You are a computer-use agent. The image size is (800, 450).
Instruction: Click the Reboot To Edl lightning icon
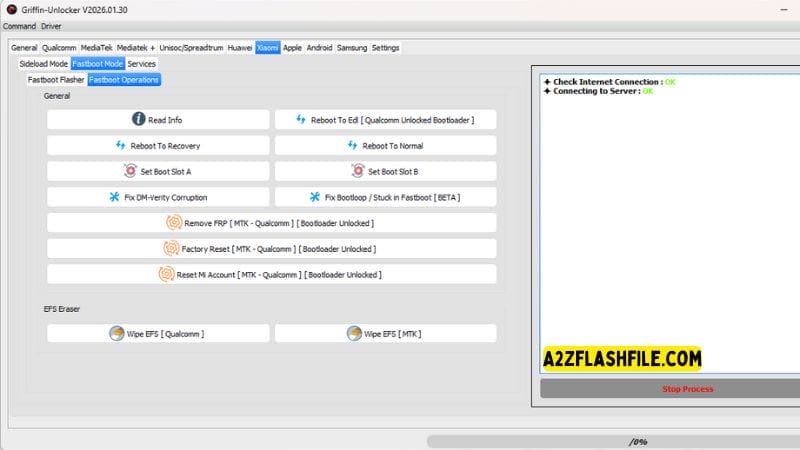301,119
